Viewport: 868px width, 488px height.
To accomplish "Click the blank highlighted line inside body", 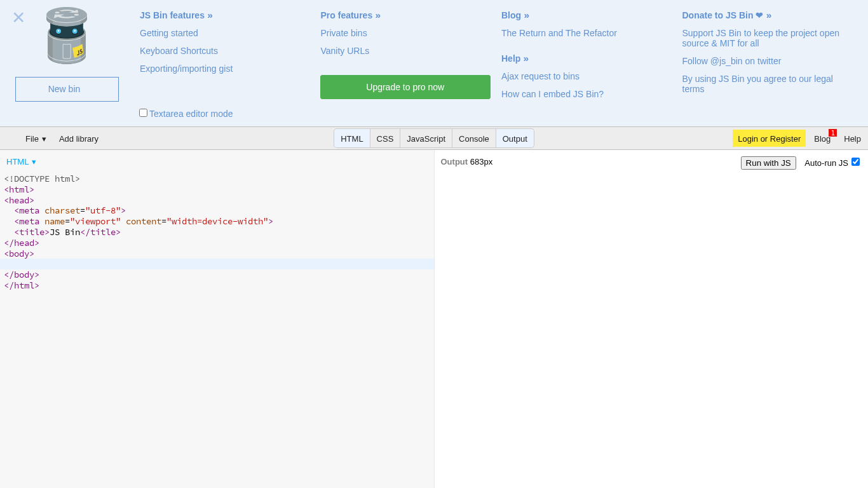I will pos(217,264).
